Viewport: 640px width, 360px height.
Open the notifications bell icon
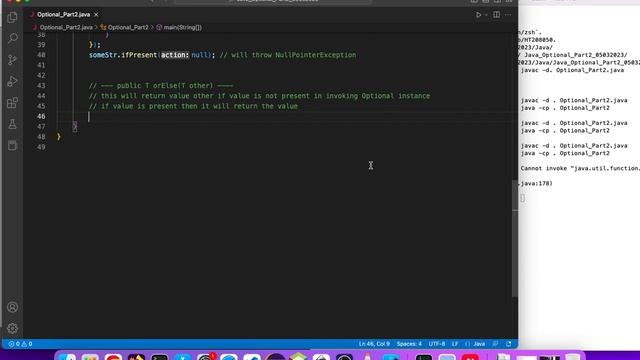point(509,344)
